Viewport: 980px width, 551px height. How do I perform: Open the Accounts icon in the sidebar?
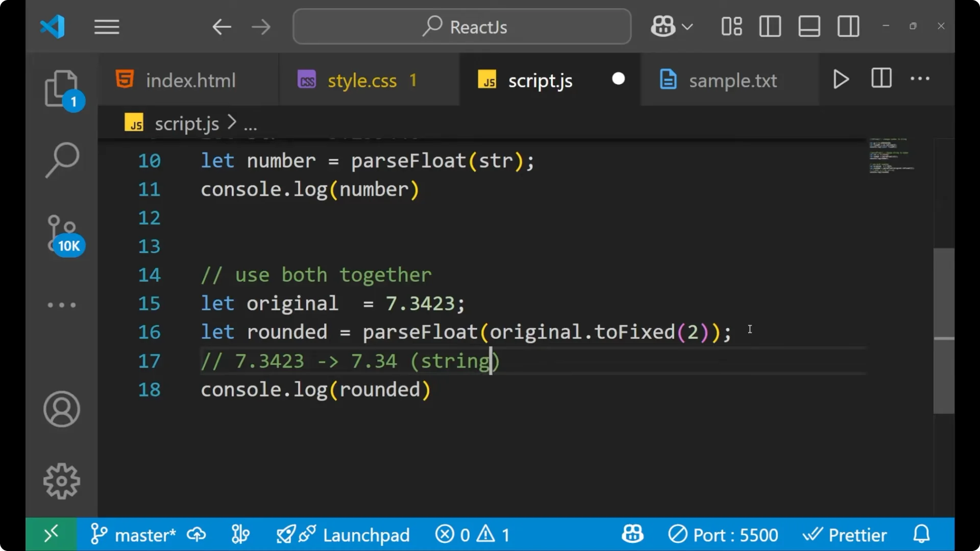pos(61,409)
